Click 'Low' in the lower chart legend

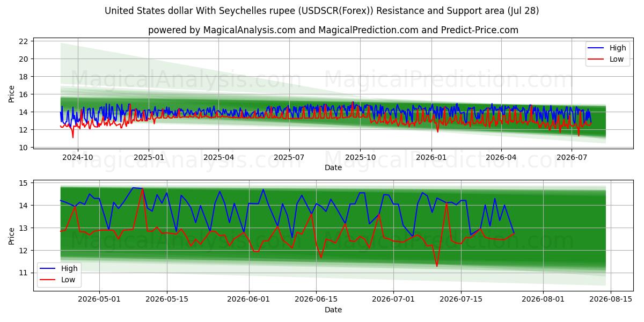pos(68,280)
